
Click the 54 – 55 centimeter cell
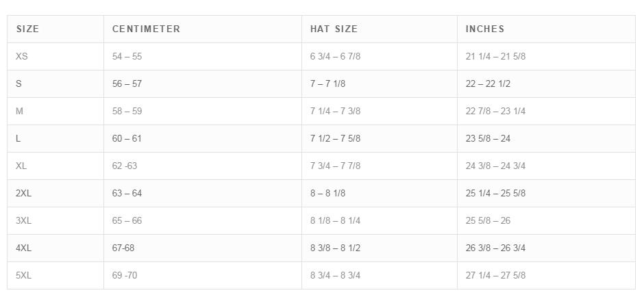tap(127, 56)
